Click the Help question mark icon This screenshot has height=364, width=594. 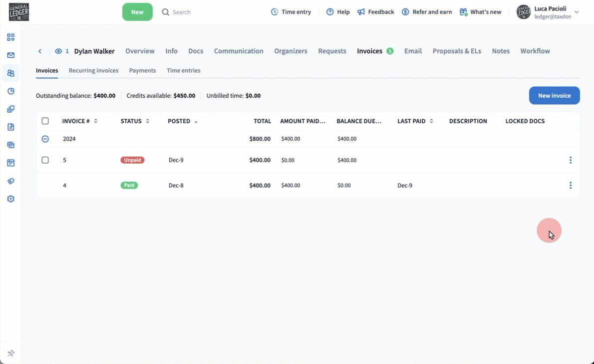(330, 12)
